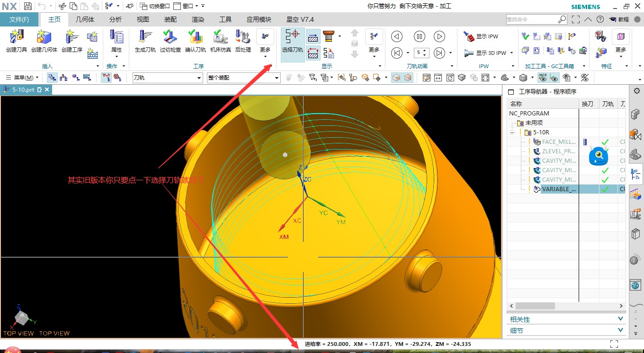Open the Web Browser tab in the resource bar
The image size is (644, 353).
pyautogui.click(x=635, y=285)
